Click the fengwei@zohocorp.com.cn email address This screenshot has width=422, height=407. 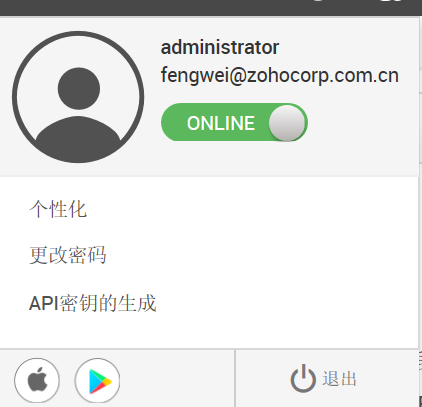[x=280, y=76]
